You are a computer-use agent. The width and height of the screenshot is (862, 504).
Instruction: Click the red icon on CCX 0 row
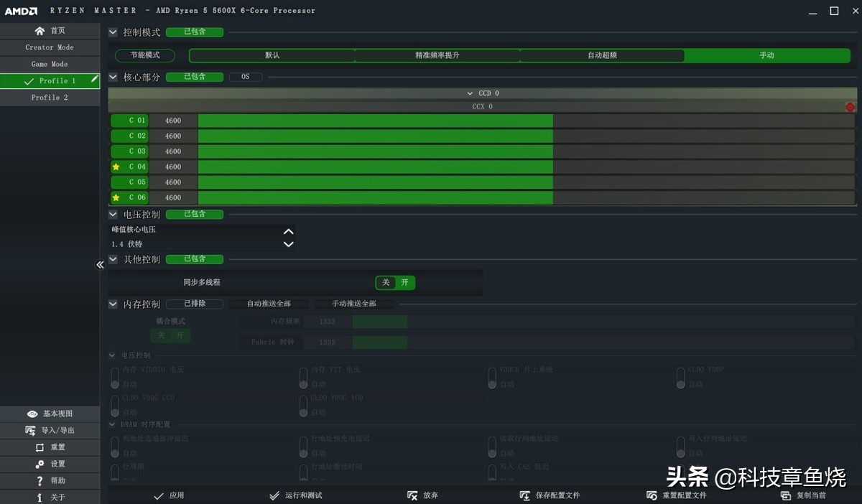tap(851, 107)
